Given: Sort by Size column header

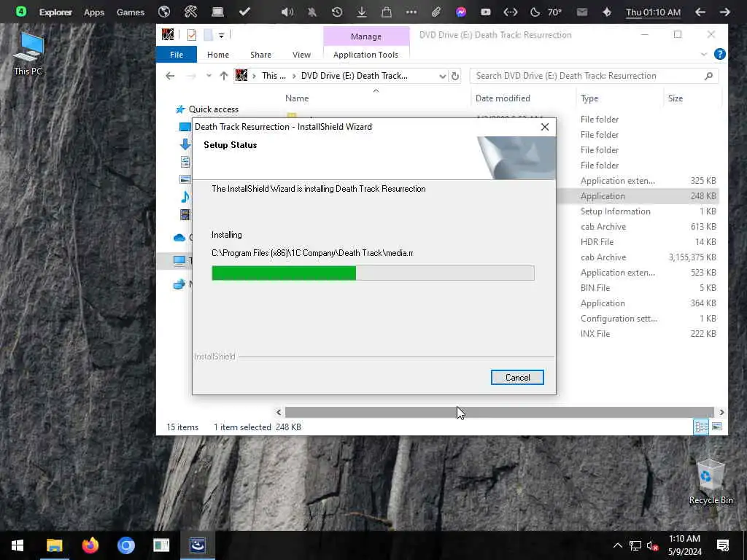Looking at the screenshot, I should [x=675, y=98].
